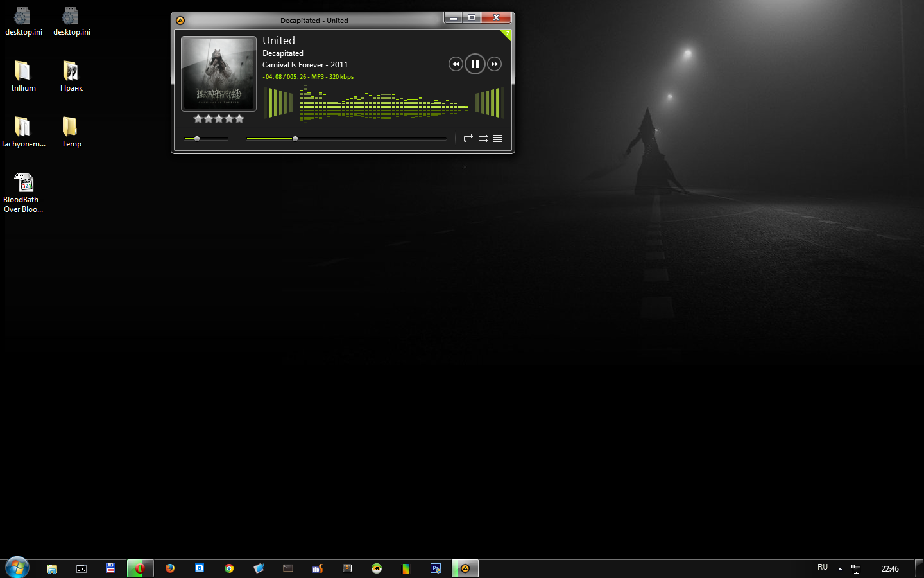Click the Carnival Is Forever album cover
This screenshot has height=578, width=924.
[x=219, y=73]
